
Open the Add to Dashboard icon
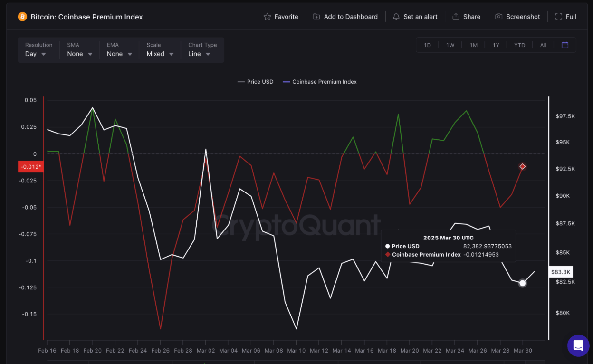(x=316, y=16)
